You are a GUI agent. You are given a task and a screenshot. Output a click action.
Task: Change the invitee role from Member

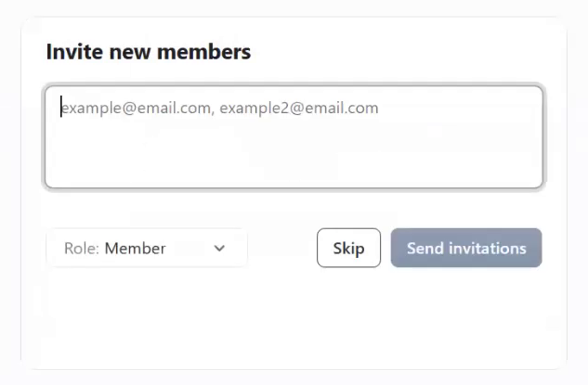pyautogui.click(x=147, y=248)
